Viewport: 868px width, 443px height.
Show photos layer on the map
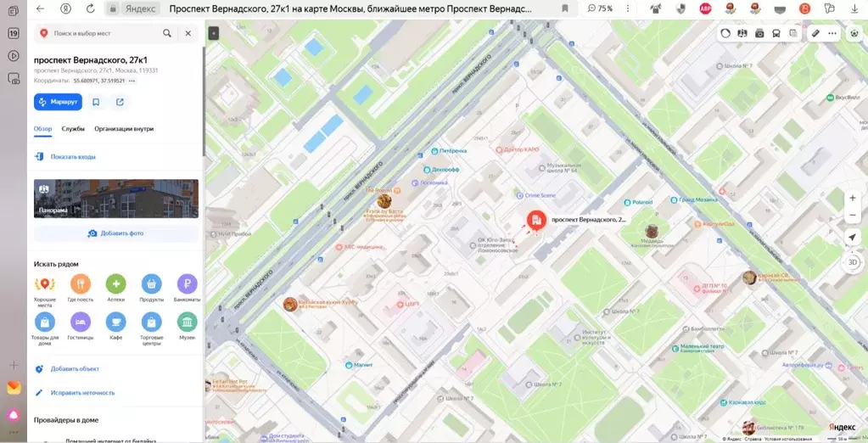[759, 33]
